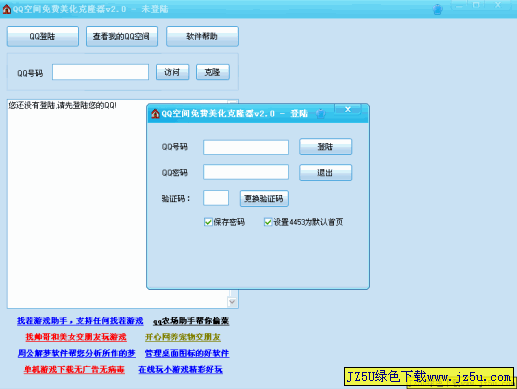The image size is (517, 389).
Task: Open link qq农场助手帮你偷菜
Action: pos(191,321)
